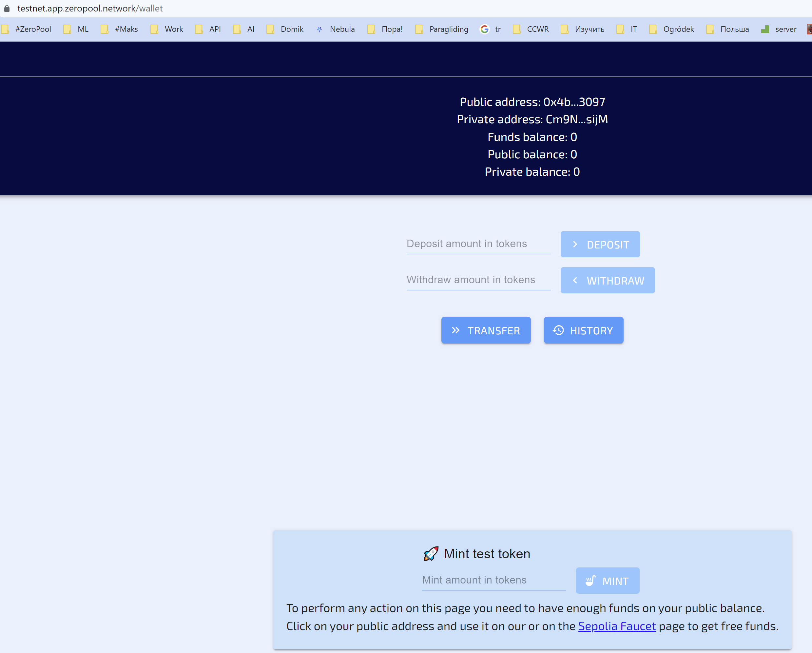Open the Paragliding bookmark folder

point(442,29)
